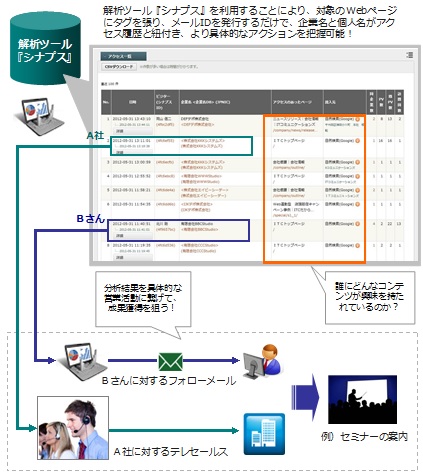Click the green 解析ツール『シナプス』 database cylinder
423x476 pixels.
[45, 48]
